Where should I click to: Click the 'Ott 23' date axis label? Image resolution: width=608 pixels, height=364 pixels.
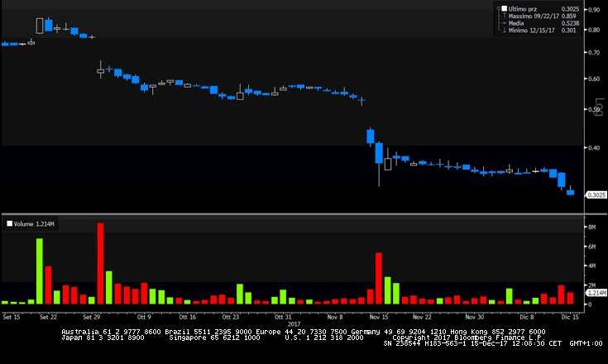[231, 317]
